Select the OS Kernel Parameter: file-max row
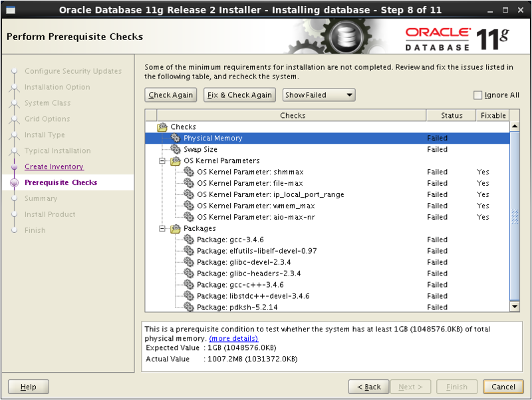Image resolution: width=532 pixels, height=400 pixels. click(327, 183)
